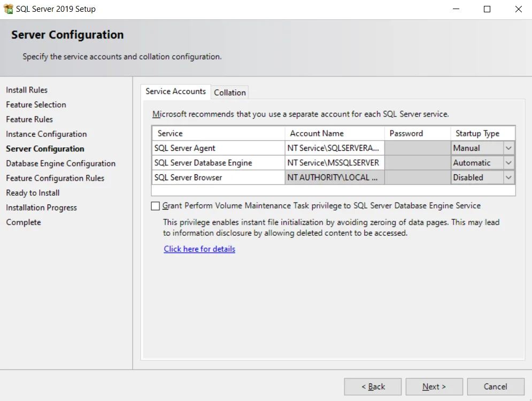The image size is (532, 401).
Task: Click Instance Configuration step
Action: [x=47, y=134]
